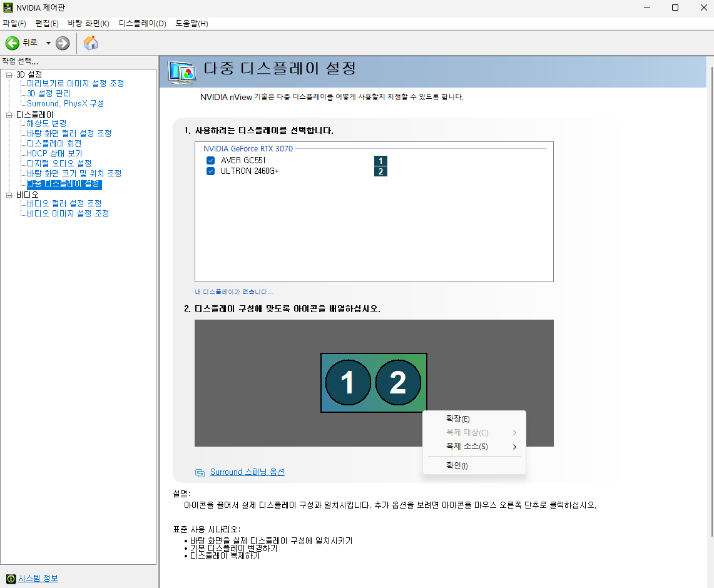Click the 뒤로 back button label
The height and width of the screenshot is (588, 714).
coord(30,43)
